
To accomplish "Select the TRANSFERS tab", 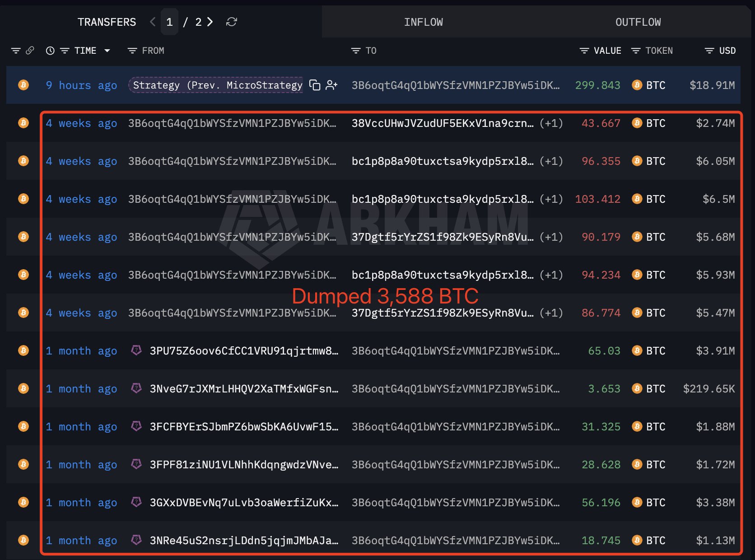I will [x=107, y=22].
